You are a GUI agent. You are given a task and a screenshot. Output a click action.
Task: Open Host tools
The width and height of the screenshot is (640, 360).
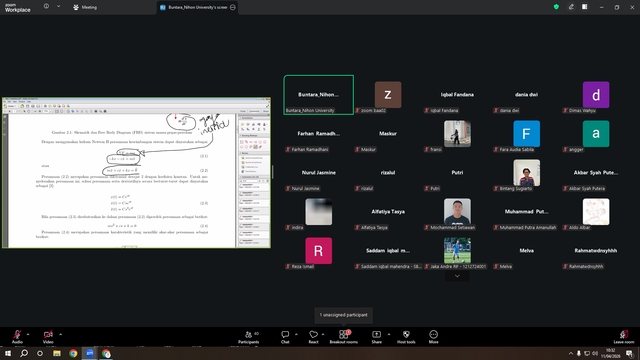point(406,337)
